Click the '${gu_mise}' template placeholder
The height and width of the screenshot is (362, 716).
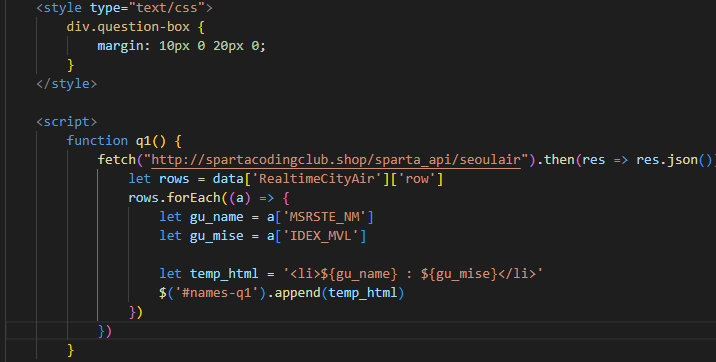[x=459, y=273]
